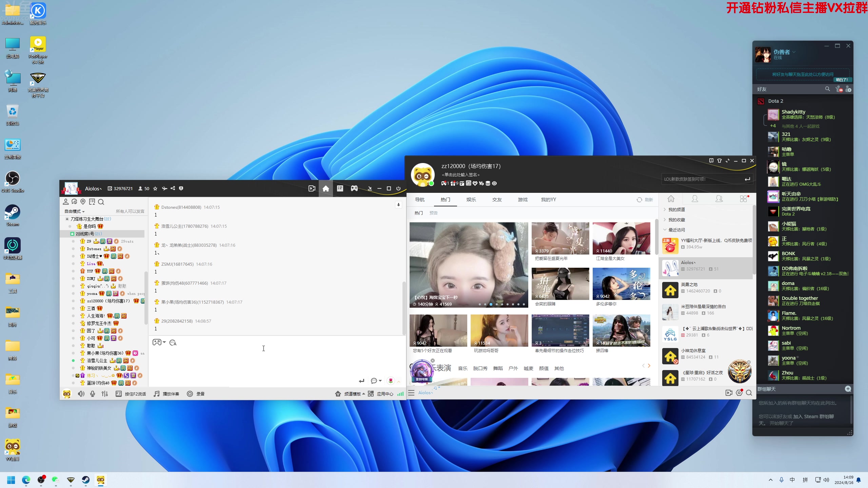This screenshot has width=868, height=488.
Task: Click 播放伴奏 music note icon
Action: (x=157, y=394)
